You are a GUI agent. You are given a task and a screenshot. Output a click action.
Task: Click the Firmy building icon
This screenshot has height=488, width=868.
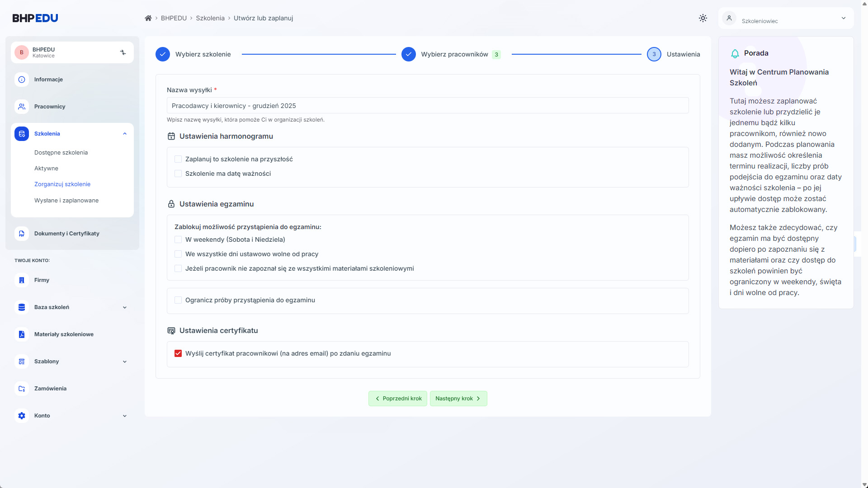22,280
